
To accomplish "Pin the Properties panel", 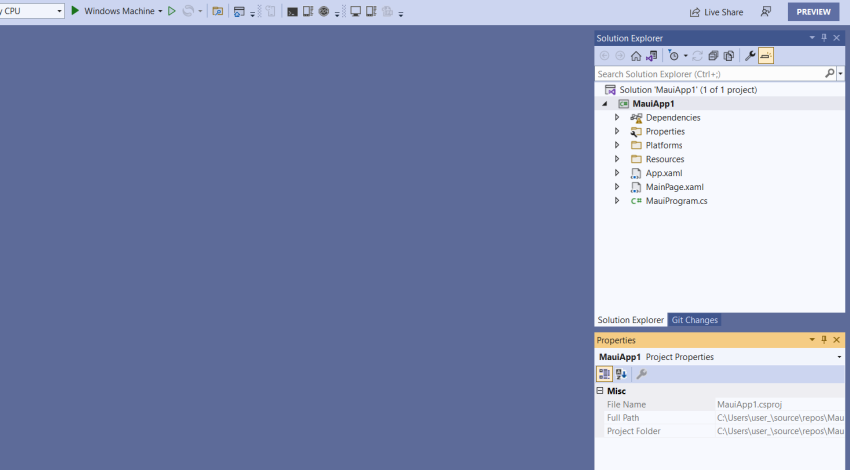I will pyautogui.click(x=824, y=339).
